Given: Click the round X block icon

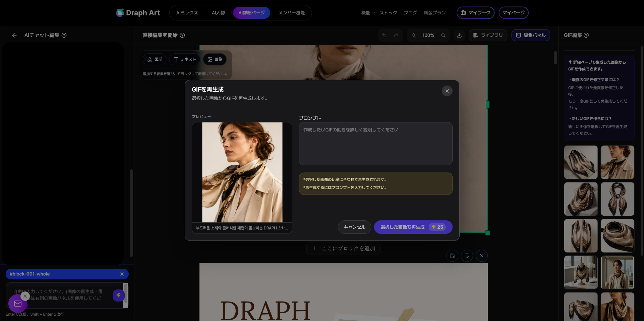Looking at the screenshot, I should (x=482, y=256).
